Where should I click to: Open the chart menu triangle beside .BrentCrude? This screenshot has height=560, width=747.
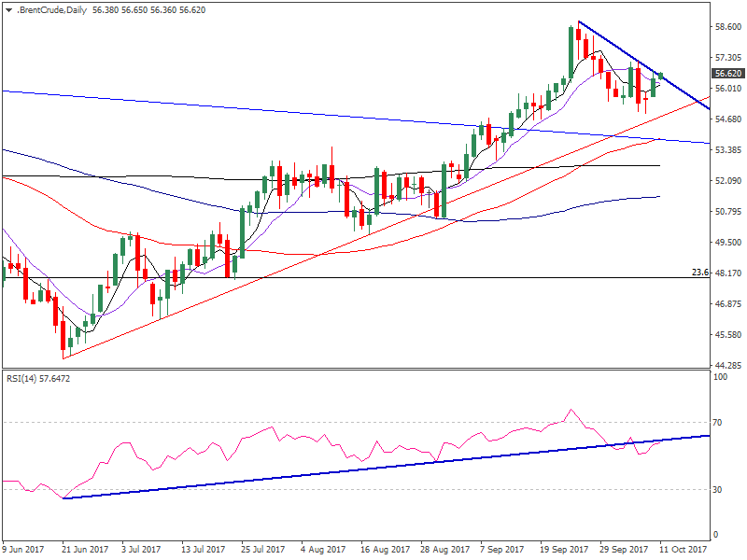tap(8, 10)
